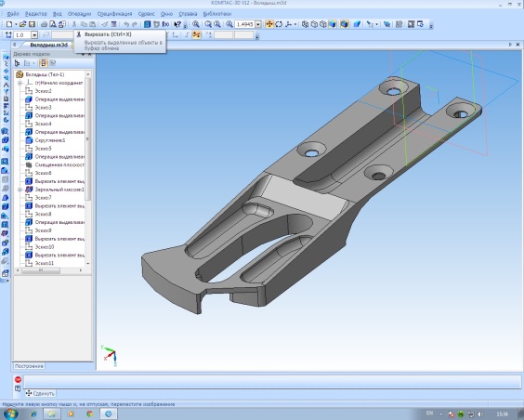Viewport: 524px width, 420px height.
Task: Open a file with the folder icon
Action: coord(22,24)
